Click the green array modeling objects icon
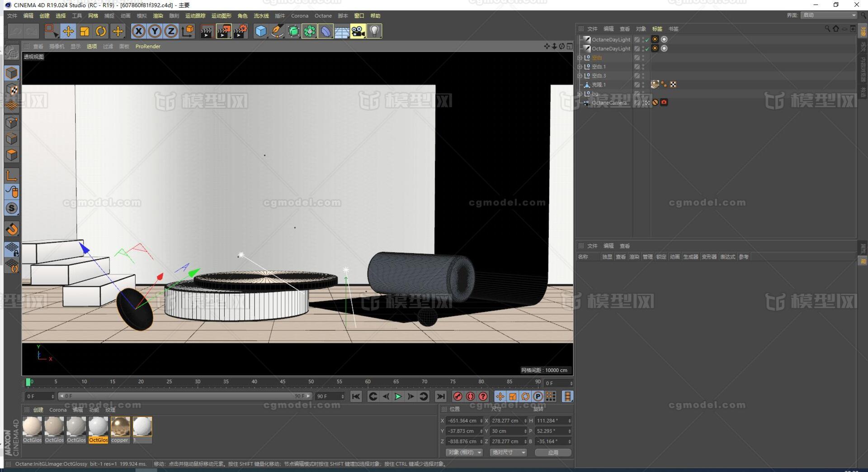 pos(310,31)
